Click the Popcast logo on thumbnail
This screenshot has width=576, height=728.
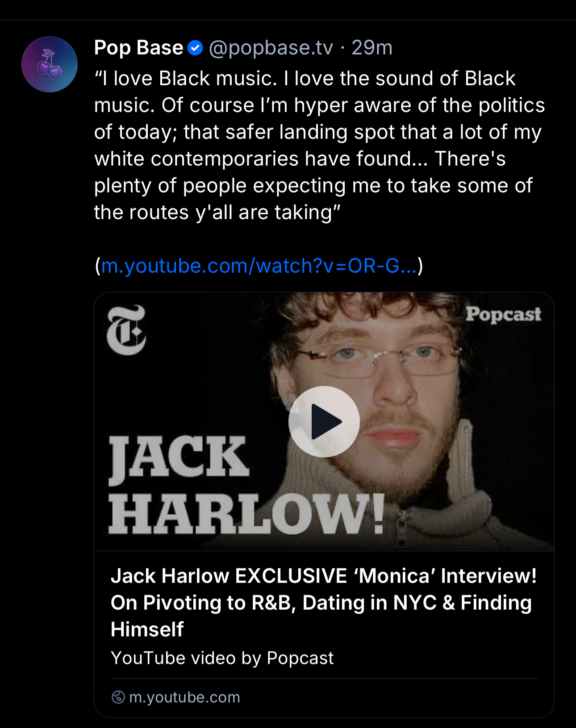(503, 315)
